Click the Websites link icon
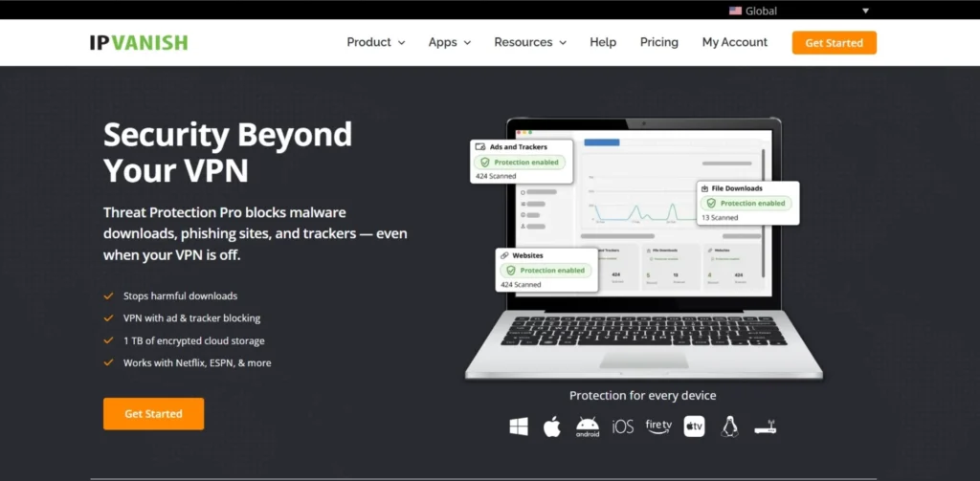 click(504, 255)
